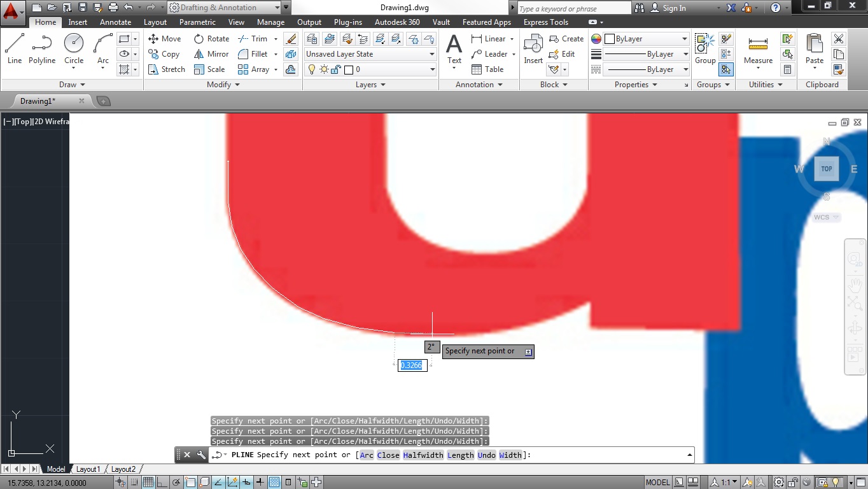Click the Undo arrow in quick toolbar
This screenshot has height=489, width=868.
(129, 8)
